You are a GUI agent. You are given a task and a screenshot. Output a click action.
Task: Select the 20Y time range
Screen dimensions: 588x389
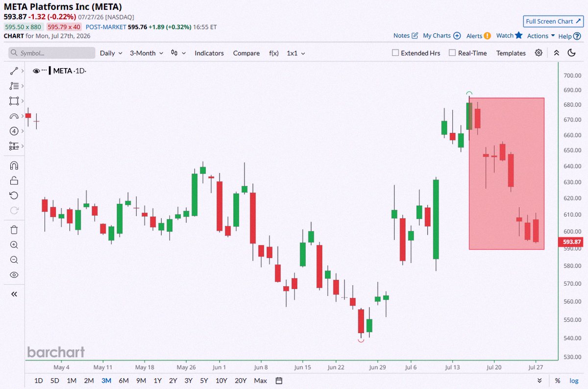coord(241,381)
